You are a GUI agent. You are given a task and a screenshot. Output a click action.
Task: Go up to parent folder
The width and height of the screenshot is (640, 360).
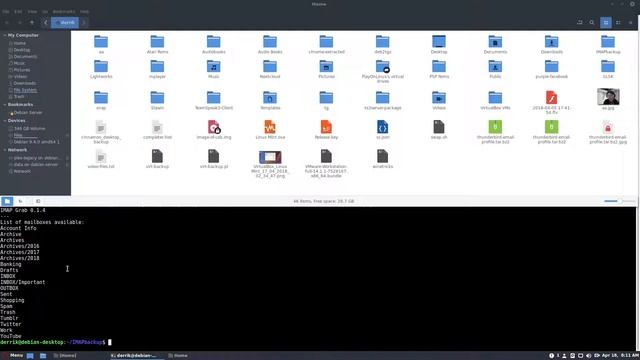pyautogui.click(x=32, y=22)
